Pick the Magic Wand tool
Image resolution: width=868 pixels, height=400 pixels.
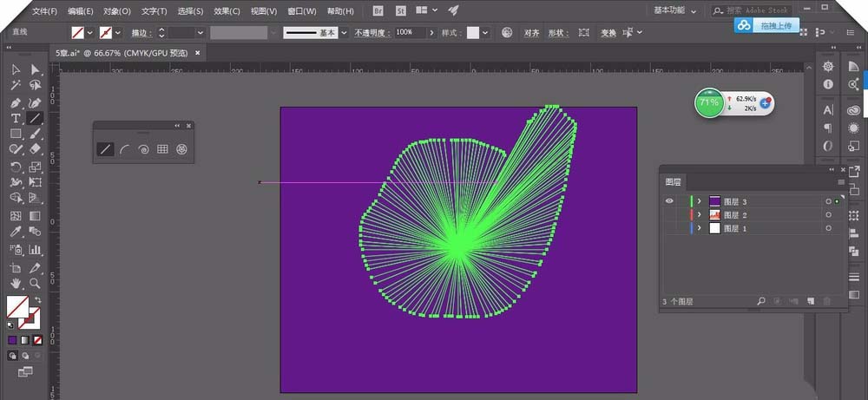coord(16,86)
